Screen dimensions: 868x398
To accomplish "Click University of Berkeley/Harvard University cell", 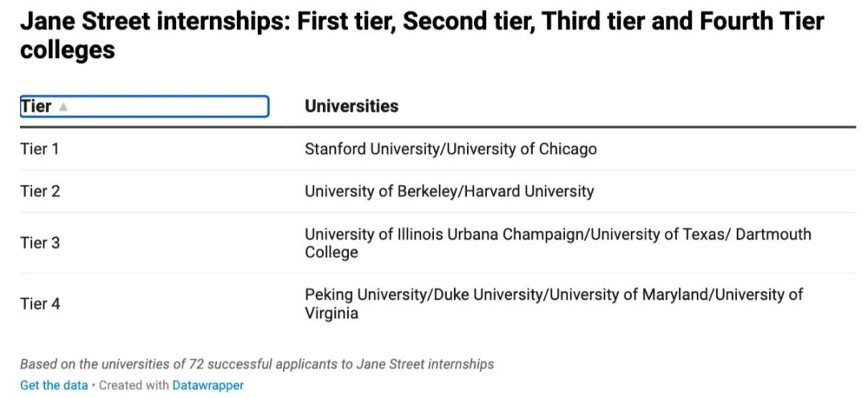I will pos(449,191).
